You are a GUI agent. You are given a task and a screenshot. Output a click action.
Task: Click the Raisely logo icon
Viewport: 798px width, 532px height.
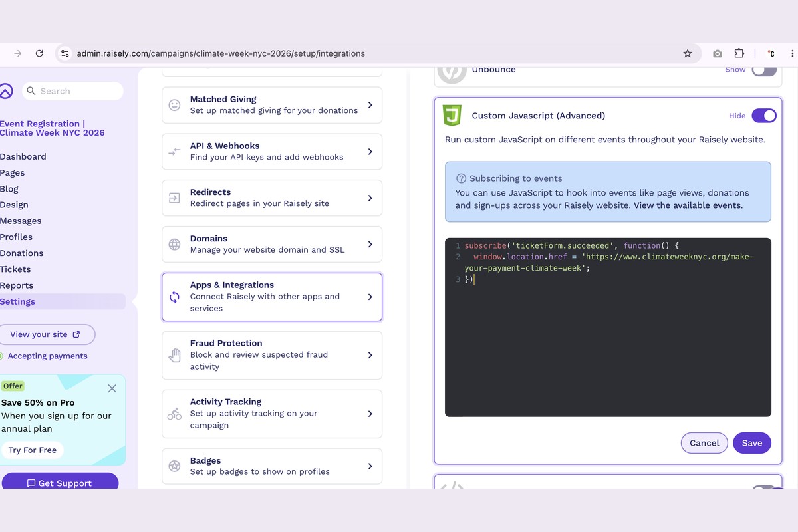click(5, 91)
